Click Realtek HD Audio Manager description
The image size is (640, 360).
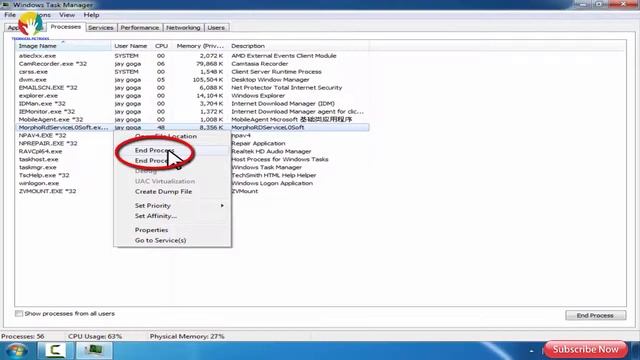271,151
